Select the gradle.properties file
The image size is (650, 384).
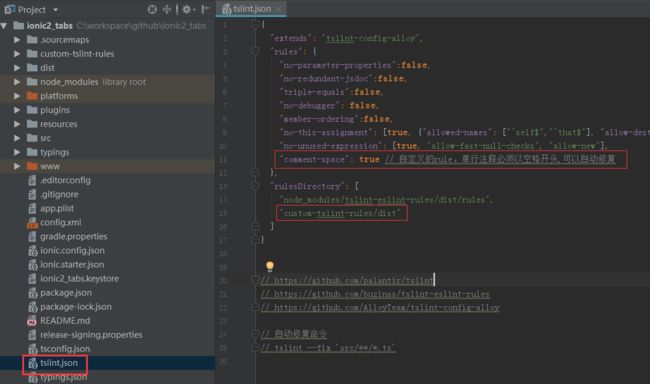(x=73, y=237)
